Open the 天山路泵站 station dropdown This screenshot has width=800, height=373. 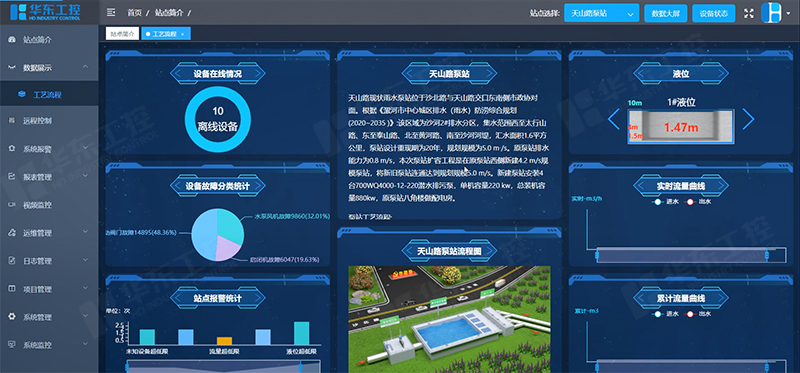tap(602, 13)
